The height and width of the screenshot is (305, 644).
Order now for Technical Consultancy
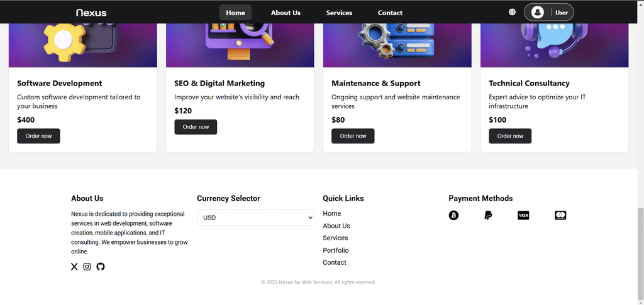pos(510,136)
